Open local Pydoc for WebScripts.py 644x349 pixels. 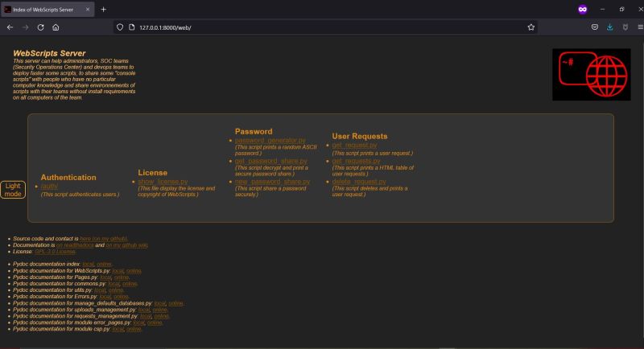coord(118,271)
